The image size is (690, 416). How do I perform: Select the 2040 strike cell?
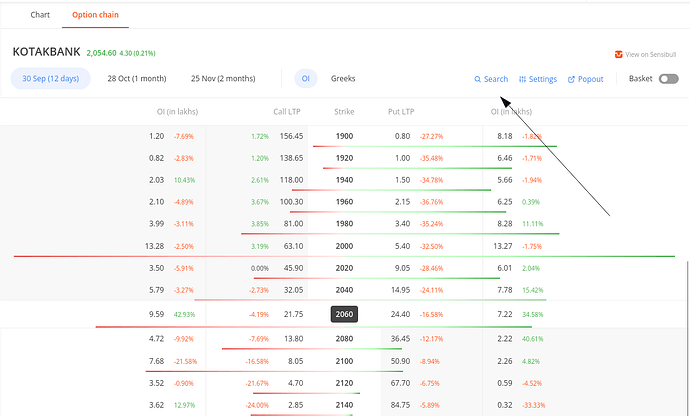coord(344,290)
